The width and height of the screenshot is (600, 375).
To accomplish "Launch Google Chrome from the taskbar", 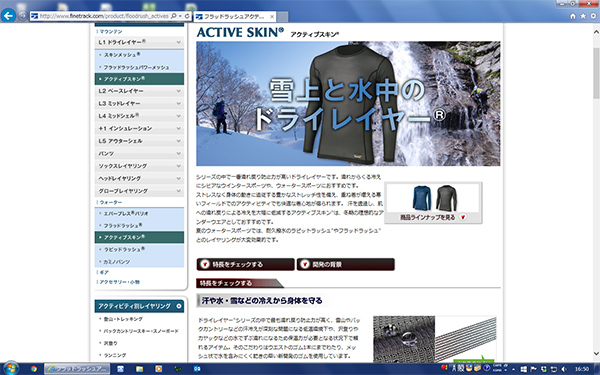I will coord(34,369).
